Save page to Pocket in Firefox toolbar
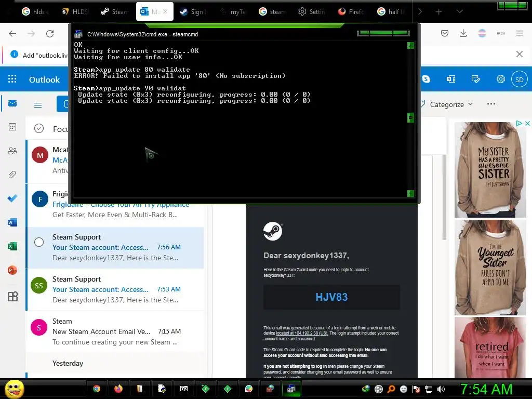The image size is (532, 399). (x=445, y=33)
